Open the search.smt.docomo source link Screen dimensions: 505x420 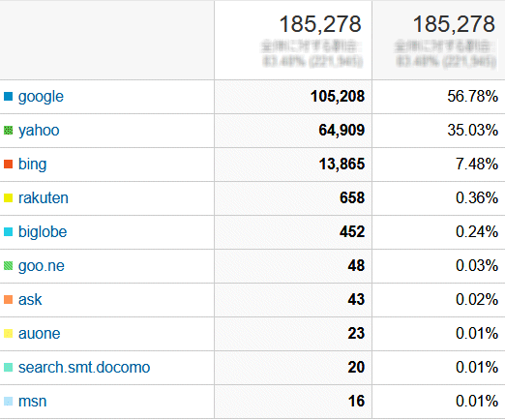(x=84, y=368)
